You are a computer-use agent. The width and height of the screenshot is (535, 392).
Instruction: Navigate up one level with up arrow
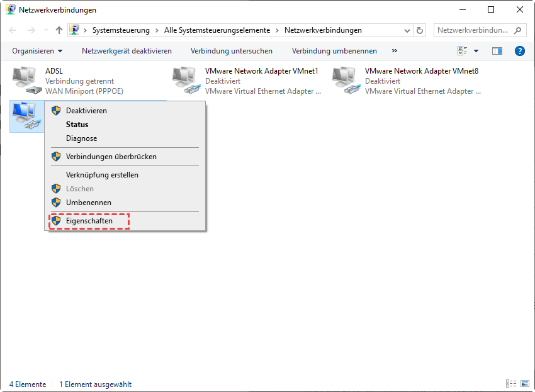pos(59,30)
